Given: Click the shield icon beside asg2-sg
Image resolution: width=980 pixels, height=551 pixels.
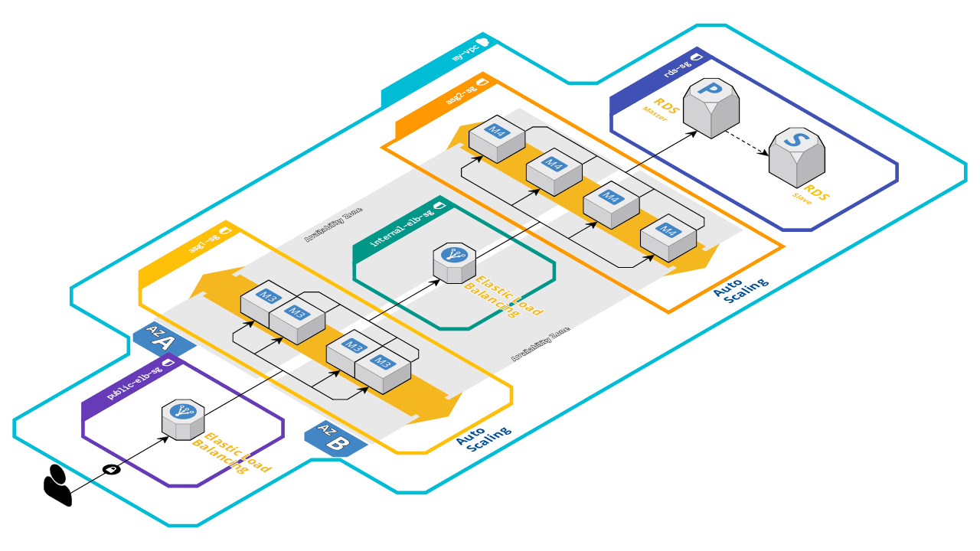Looking at the screenshot, I should (482, 80).
